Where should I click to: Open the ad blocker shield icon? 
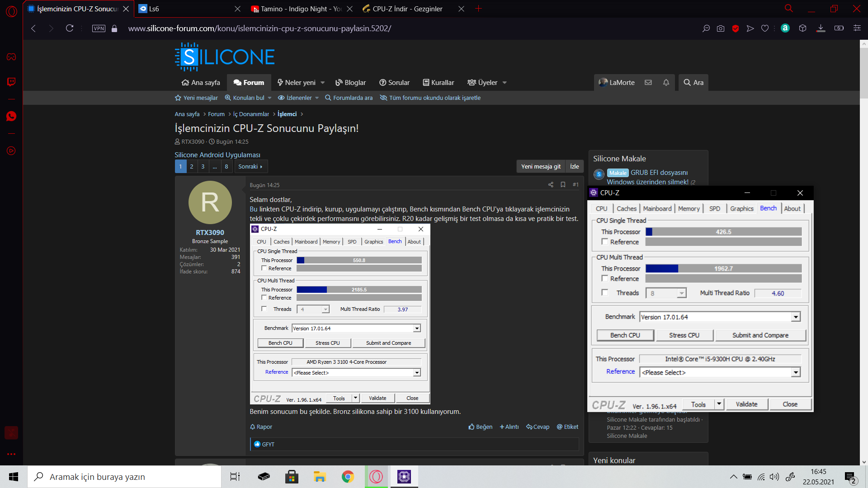pyautogui.click(x=736, y=28)
